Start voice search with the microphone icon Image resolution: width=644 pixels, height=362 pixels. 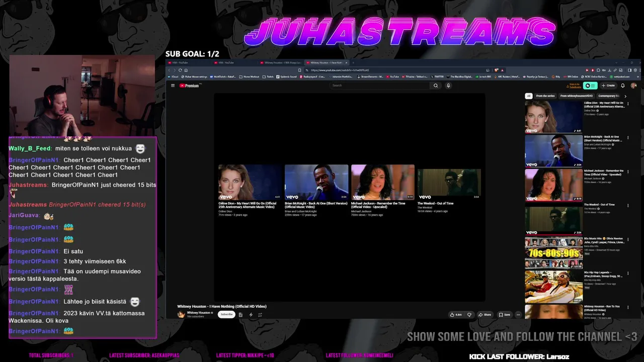448,85
